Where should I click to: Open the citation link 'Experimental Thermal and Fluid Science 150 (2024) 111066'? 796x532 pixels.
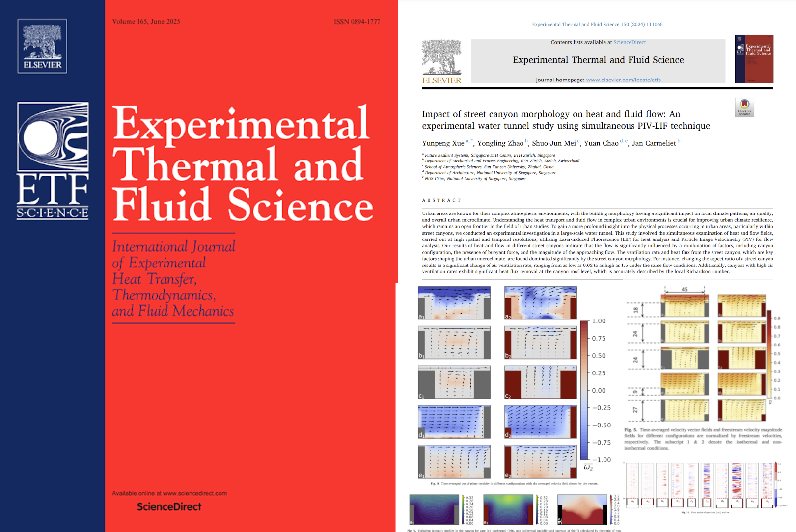point(597,24)
